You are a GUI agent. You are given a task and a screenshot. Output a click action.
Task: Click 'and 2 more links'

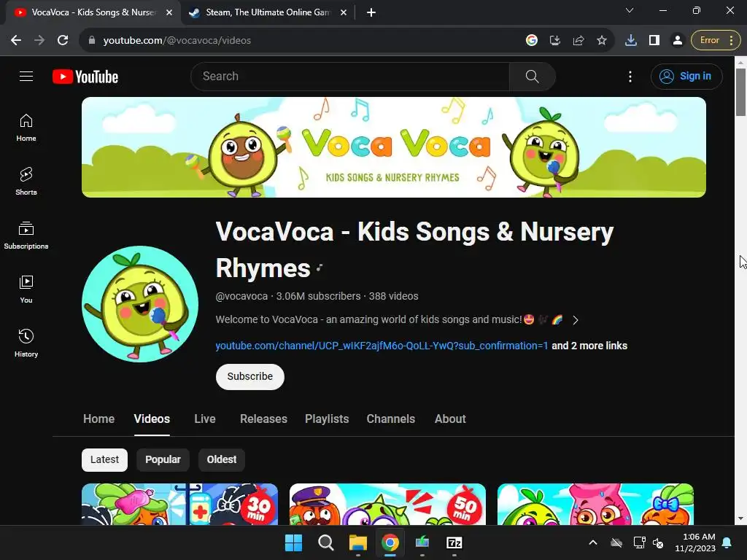point(589,346)
